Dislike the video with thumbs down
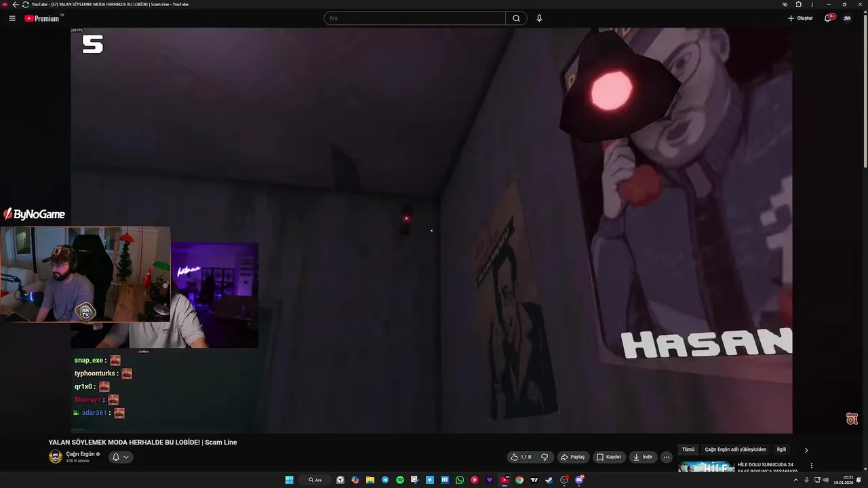This screenshot has height=488, width=868. [x=544, y=457]
